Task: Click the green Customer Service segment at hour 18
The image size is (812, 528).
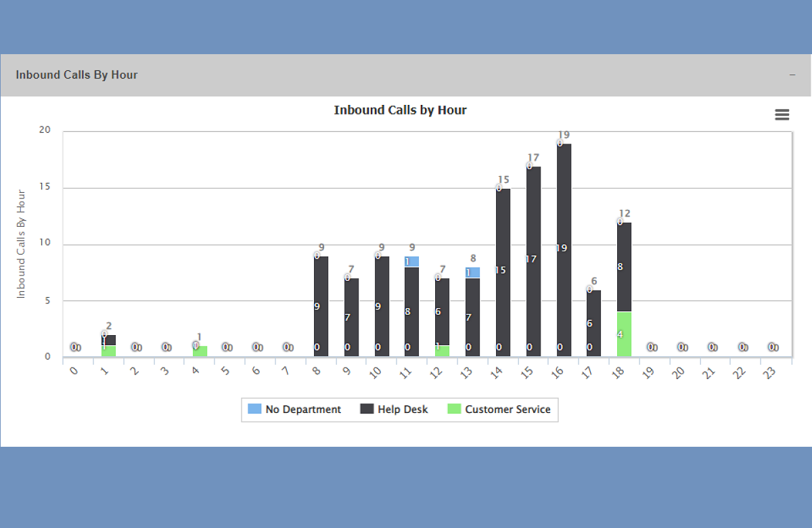Action: tap(625, 334)
